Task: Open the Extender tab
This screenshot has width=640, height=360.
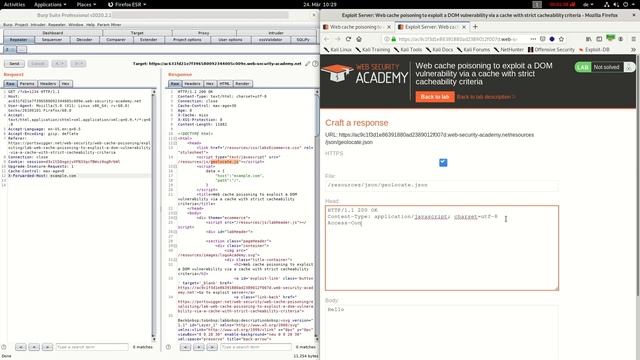Action: pos(149,40)
